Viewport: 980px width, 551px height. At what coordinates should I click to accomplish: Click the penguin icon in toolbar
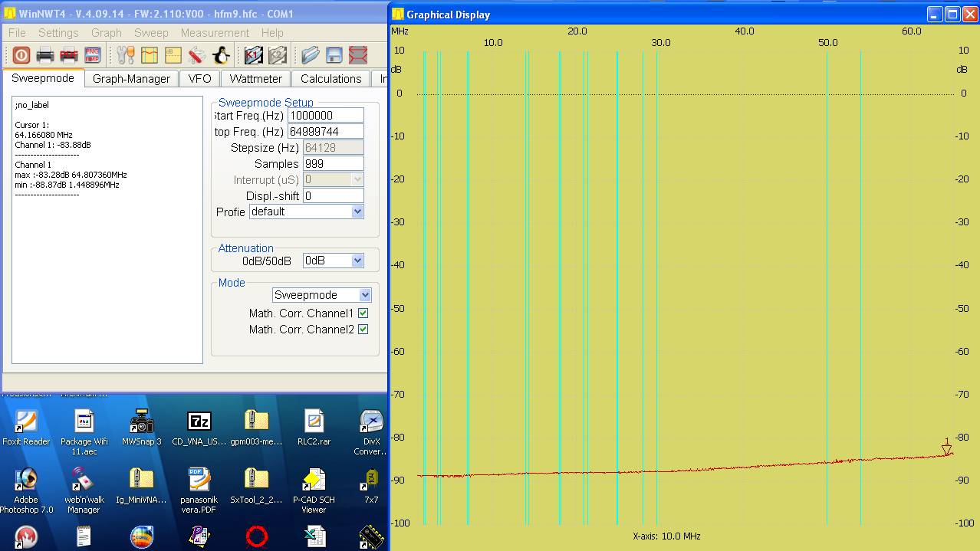221,55
